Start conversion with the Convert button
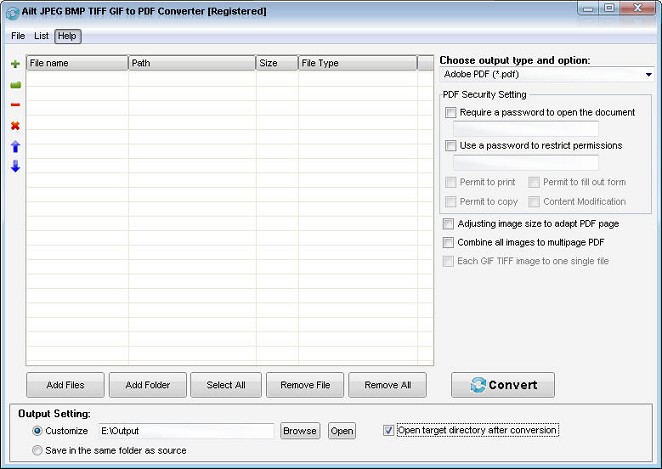The width and height of the screenshot is (662, 469). [x=503, y=385]
